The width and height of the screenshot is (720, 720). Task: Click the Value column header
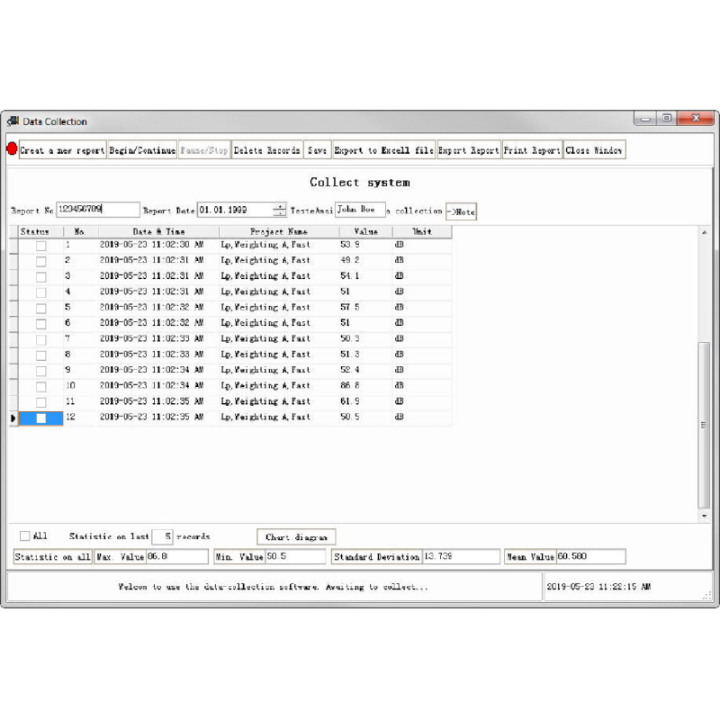pyautogui.click(x=366, y=231)
